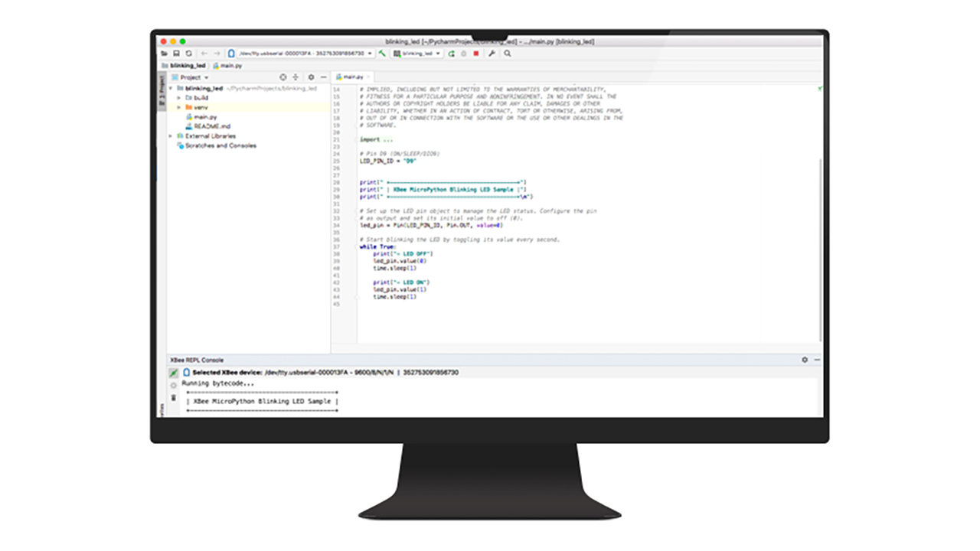Open the settings wrench in the toolbar
The height and width of the screenshot is (551, 980).
click(x=492, y=54)
